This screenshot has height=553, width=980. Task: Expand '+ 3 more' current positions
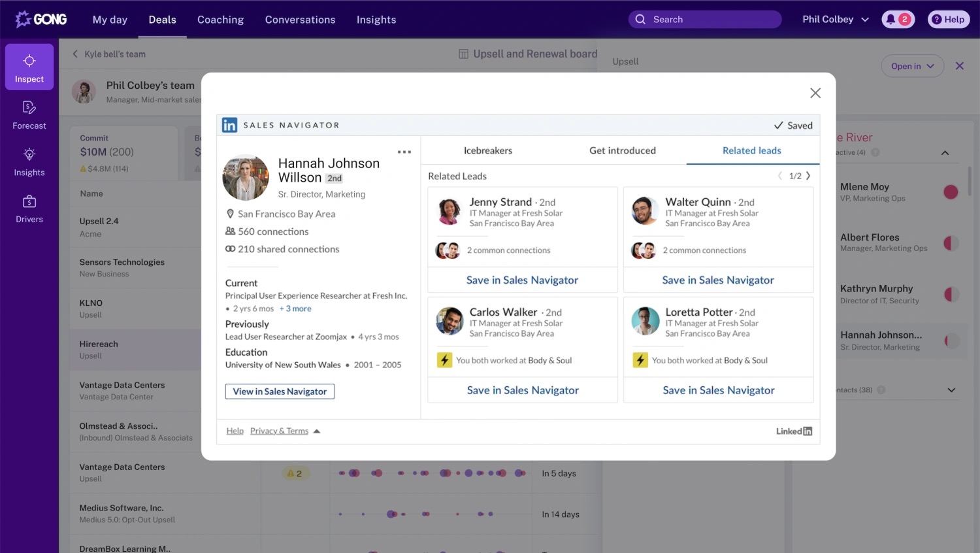(295, 309)
